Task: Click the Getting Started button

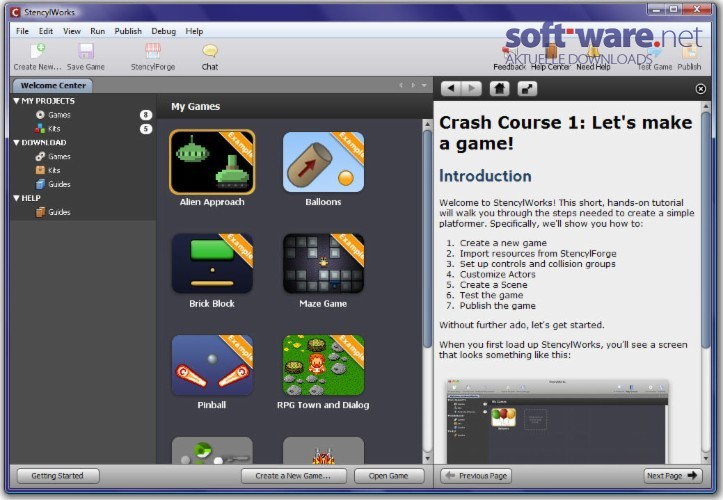Action: (x=58, y=476)
